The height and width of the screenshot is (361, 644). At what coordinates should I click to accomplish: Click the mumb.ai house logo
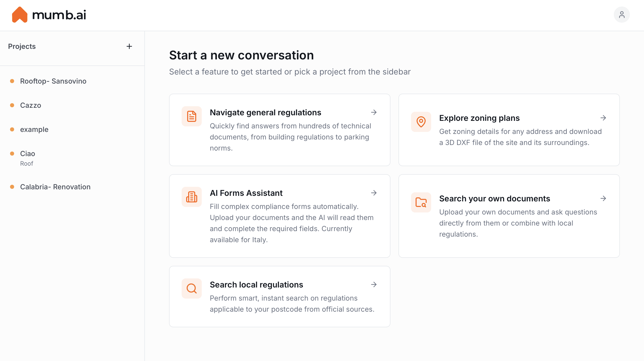click(x=20, y=15)
